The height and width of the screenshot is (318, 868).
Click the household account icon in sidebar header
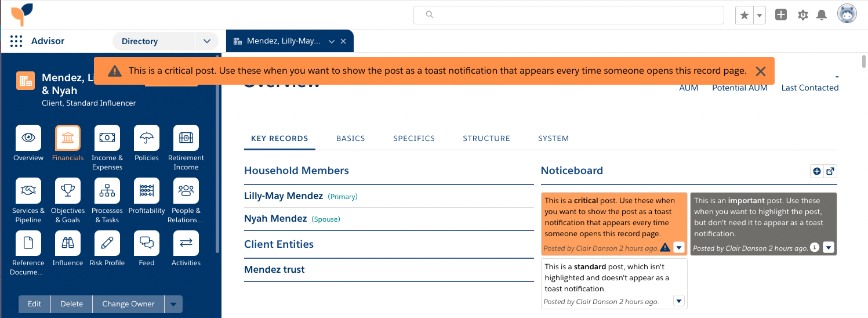(25, 81)
